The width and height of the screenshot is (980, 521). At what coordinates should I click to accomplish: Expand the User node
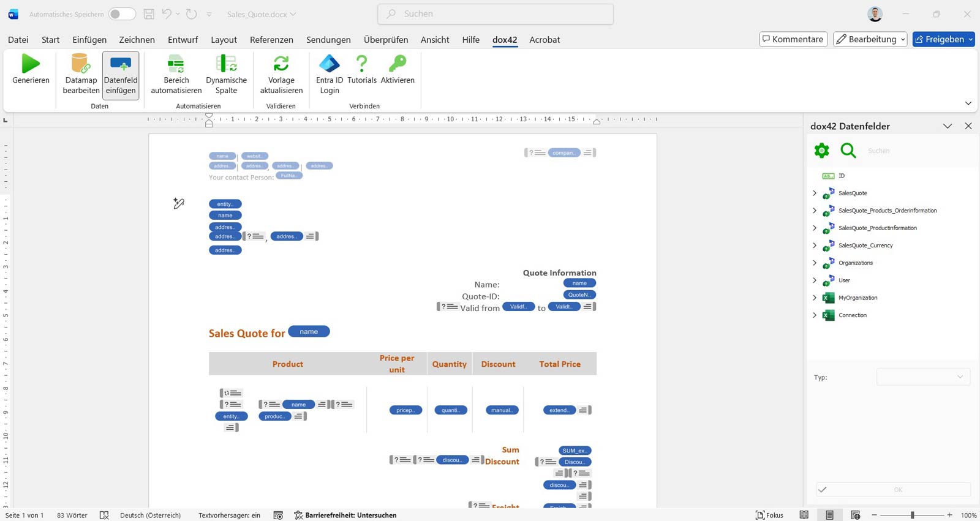[815, 280]
